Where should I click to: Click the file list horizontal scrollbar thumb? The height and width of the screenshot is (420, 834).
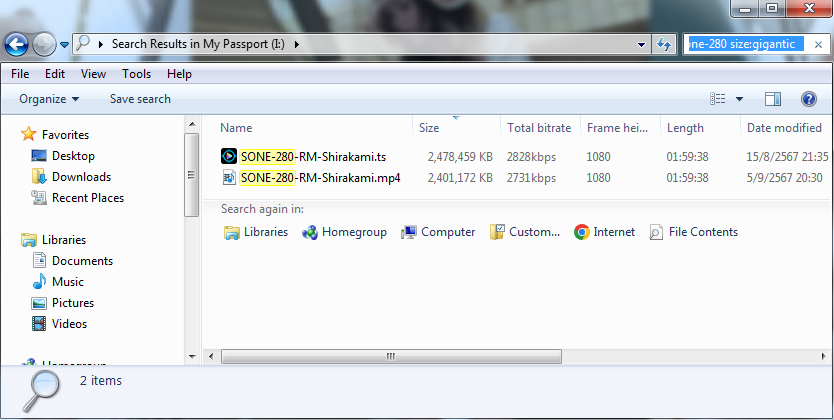[391, 356]
